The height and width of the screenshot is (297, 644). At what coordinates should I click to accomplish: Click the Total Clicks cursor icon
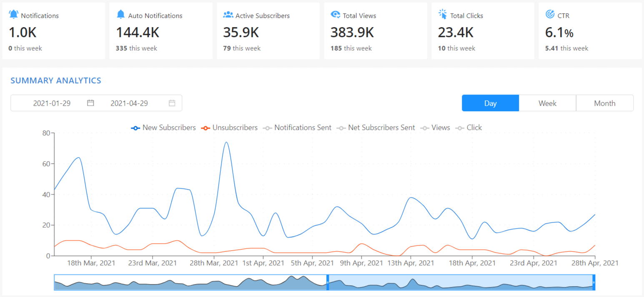(443, 15)
